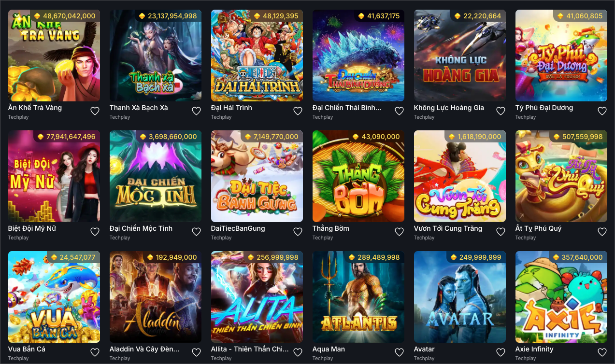Screen dimensions: 615x364
Task: Mark Ất Tỵ Phú Quý as favorite
Action: point(602,232)
